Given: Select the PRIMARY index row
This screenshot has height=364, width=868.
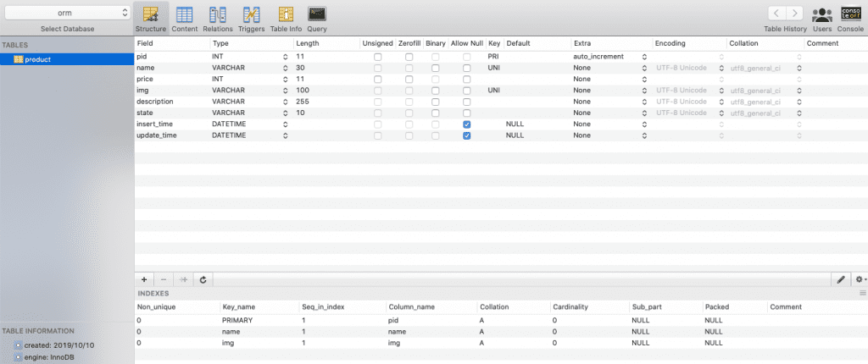Looking at the screenshot, I should click(x=501, y=320).
